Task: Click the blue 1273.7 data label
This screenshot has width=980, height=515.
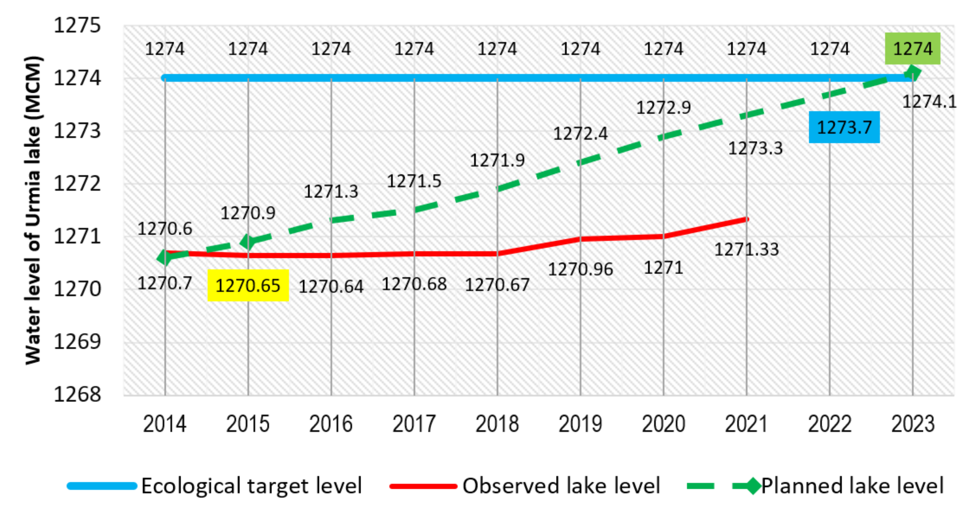Action: pyautogui.click(x=844, y=127)
